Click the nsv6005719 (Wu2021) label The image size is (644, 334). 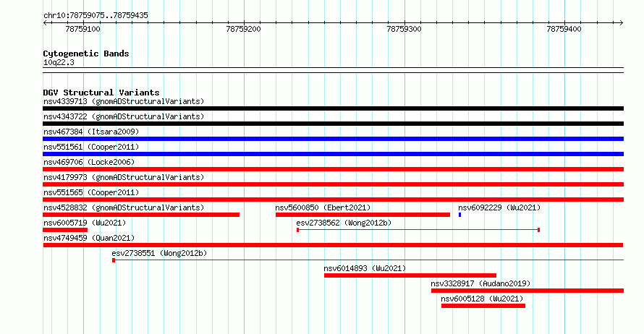[x=85, y=223]
